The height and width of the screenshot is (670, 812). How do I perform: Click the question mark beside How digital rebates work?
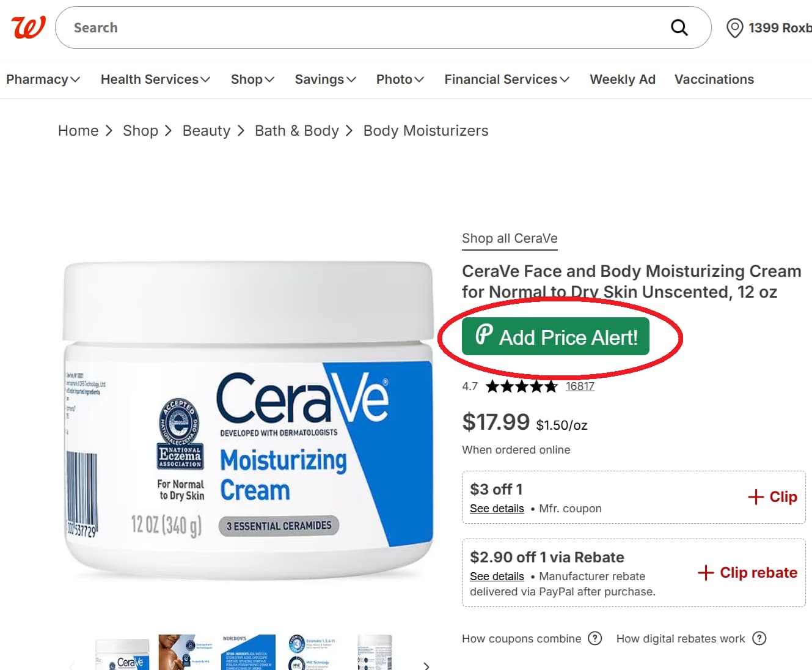759,638
